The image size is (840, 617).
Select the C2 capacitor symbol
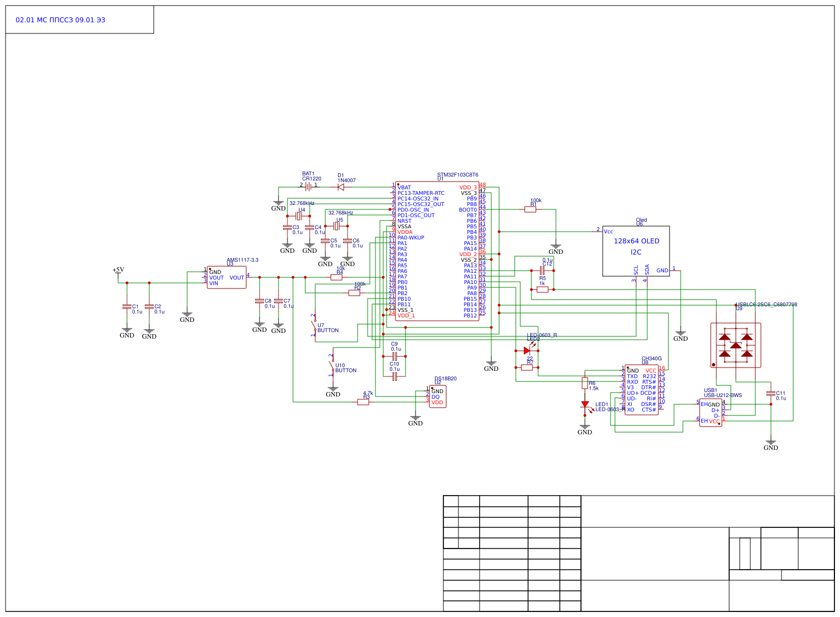click(x=149, y=306)
